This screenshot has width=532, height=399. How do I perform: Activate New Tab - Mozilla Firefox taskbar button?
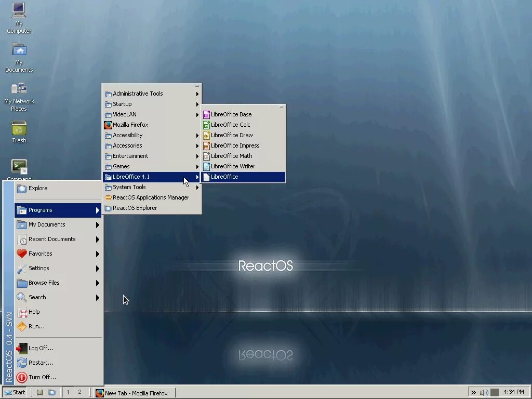point(135,393)
